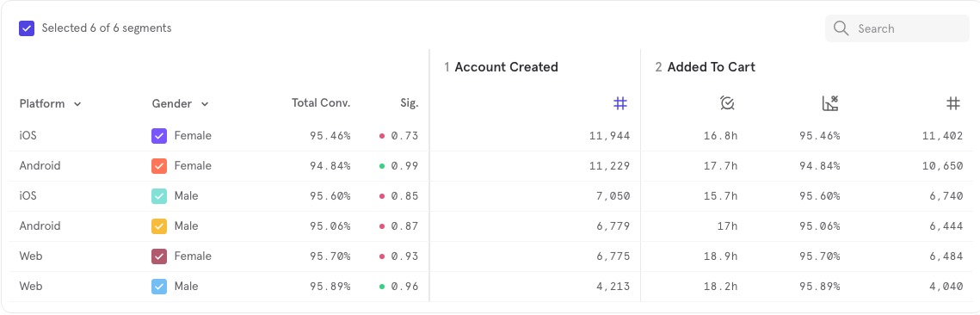Screen dimensions: 980x315
Task: Click the time-to-convert icon under Added To Cart
Action: tap(727, 104)
